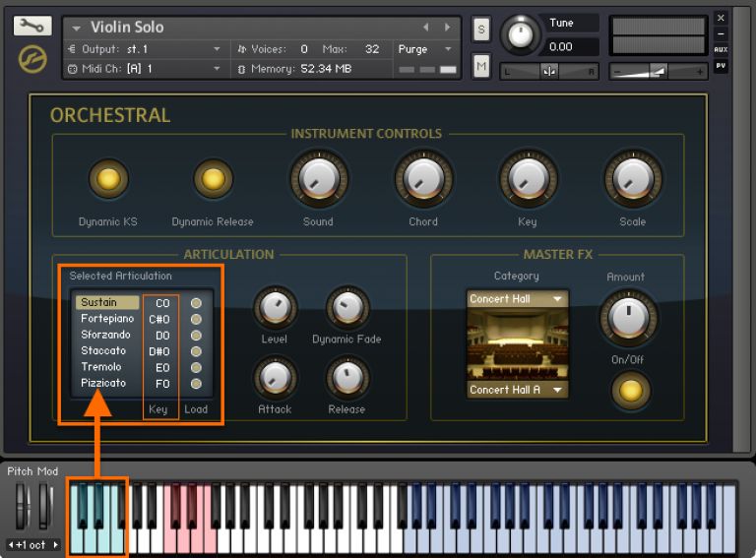
Task: Select the Staccato articulation
Action: pos(103,351)
